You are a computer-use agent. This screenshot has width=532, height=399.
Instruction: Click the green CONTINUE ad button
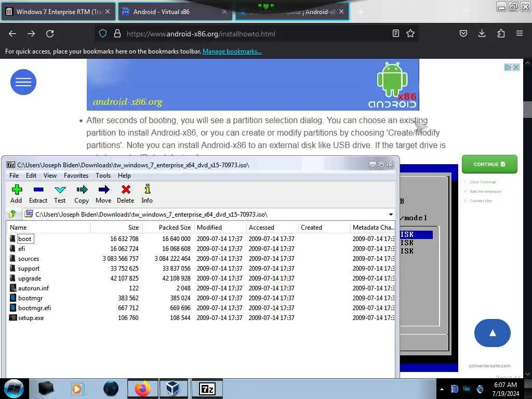click(x=489, y=164)
